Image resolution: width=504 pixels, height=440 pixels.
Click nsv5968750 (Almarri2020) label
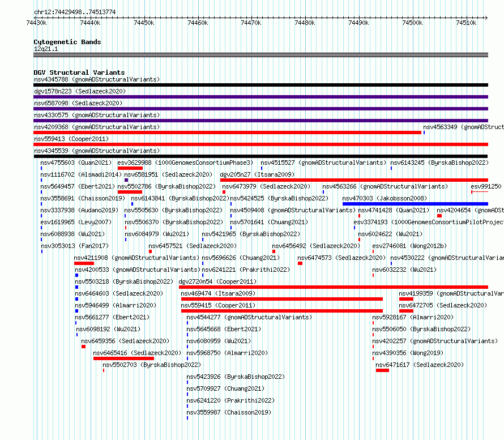tap(227, 353)
